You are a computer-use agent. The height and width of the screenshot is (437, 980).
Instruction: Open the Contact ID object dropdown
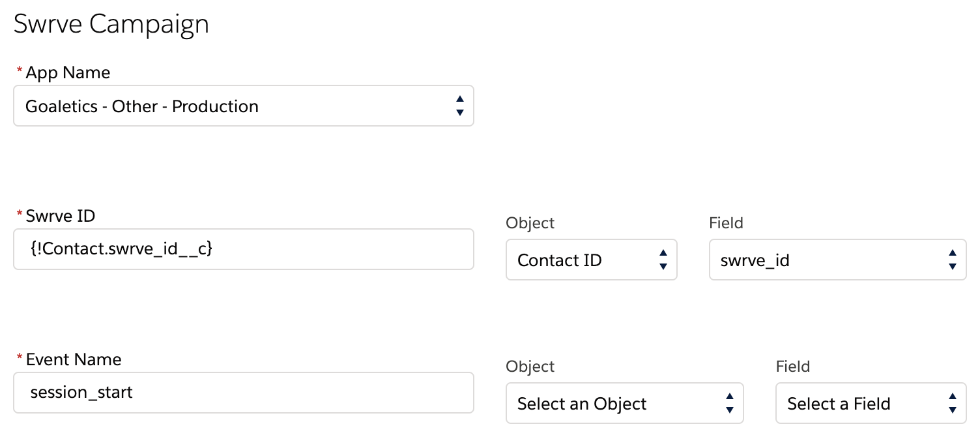(x=592, y=260)
